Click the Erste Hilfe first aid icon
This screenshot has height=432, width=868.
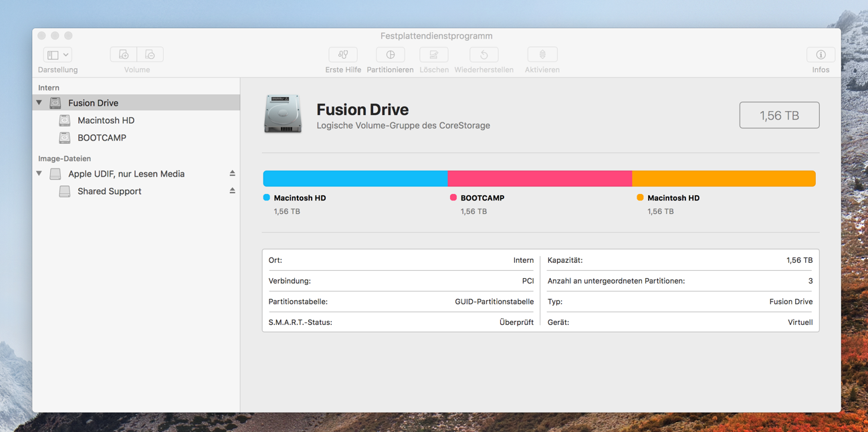[x=343, y=55]
